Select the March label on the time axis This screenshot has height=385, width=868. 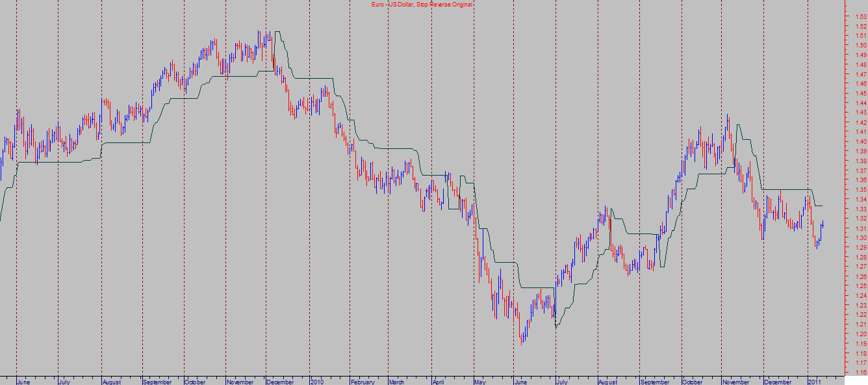click(x=397, y=382)
